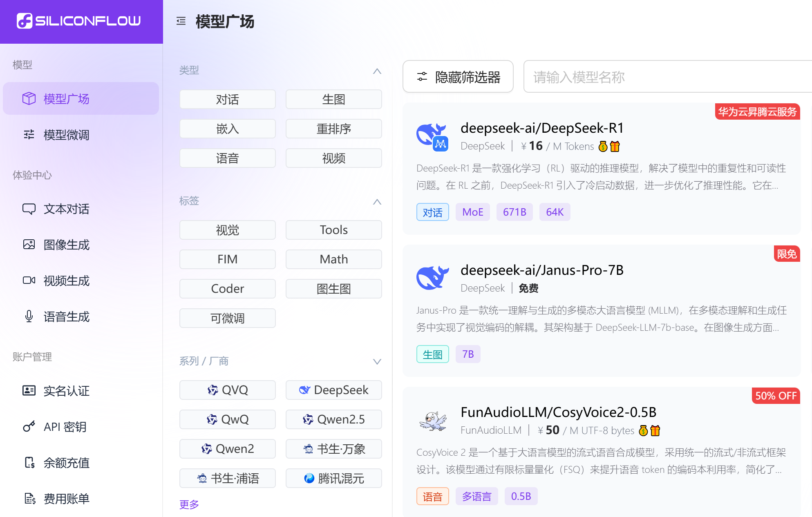The height and width of the screenshot is (517, 812).
Task: Toggle the 视觉 tag filter
Action: pyautogui.click(x=228, y=230)
